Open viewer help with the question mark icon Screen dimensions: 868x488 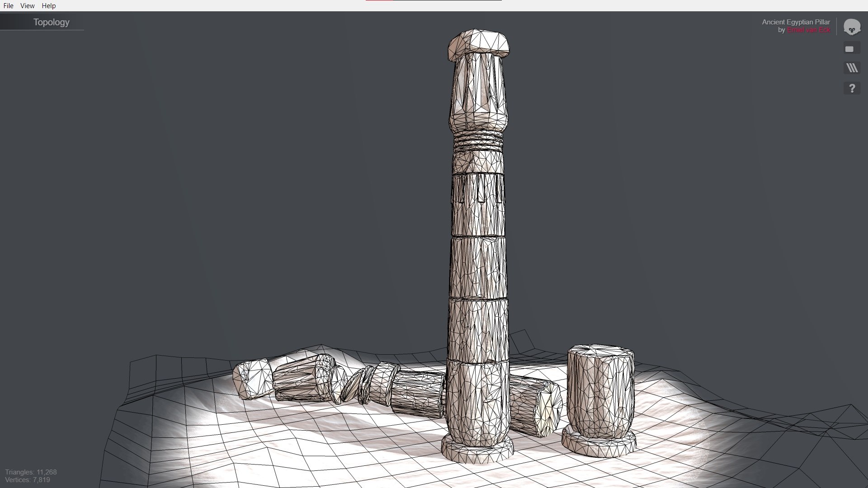pos(852,88)
